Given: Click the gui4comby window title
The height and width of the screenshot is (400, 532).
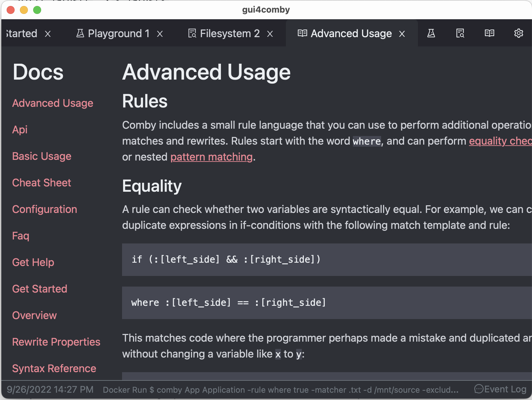Looking at the screenshot, I should click(266, 10).
